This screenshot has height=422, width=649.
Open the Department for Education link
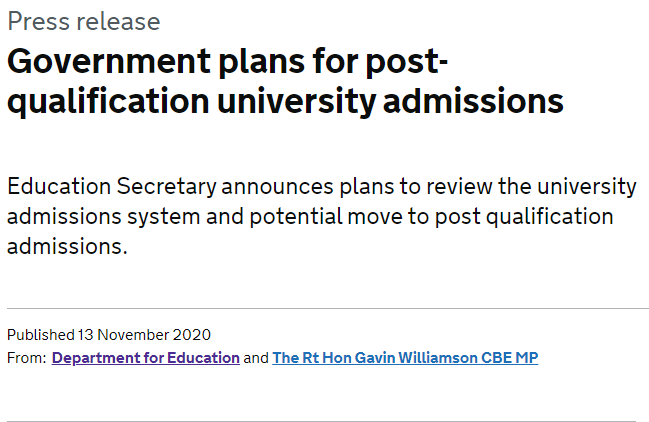146,358
